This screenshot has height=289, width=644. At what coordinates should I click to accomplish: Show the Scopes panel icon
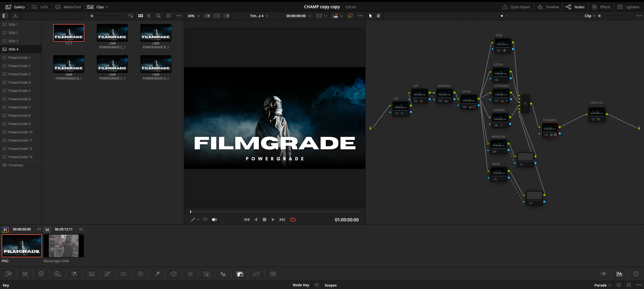point(619,274)
